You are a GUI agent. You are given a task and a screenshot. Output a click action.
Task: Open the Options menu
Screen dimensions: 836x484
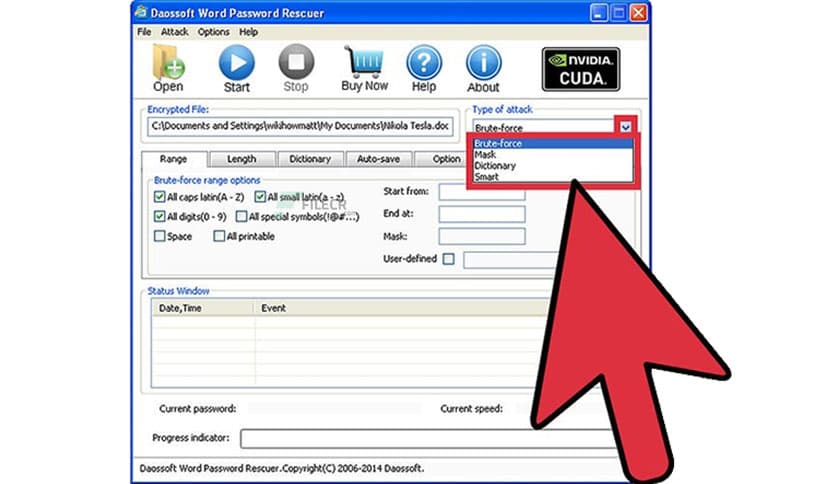(213, 32)
